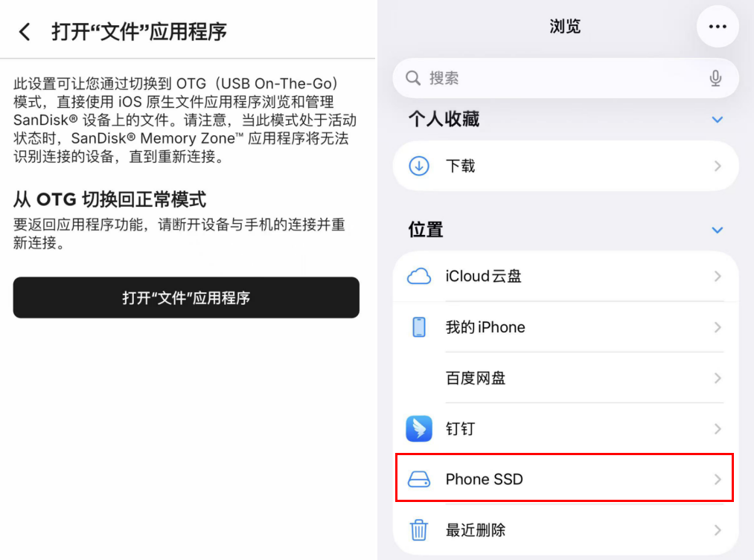Viewport: 754px width, 560px height.
Task: Tap the Phone SSD drive icon
Action: [419, 479]
